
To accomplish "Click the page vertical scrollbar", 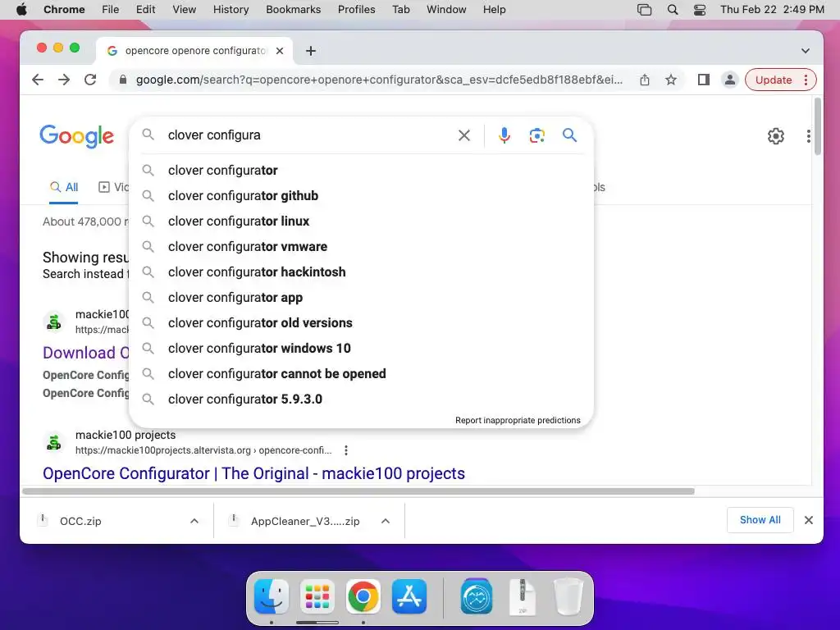I will point(818,127).
